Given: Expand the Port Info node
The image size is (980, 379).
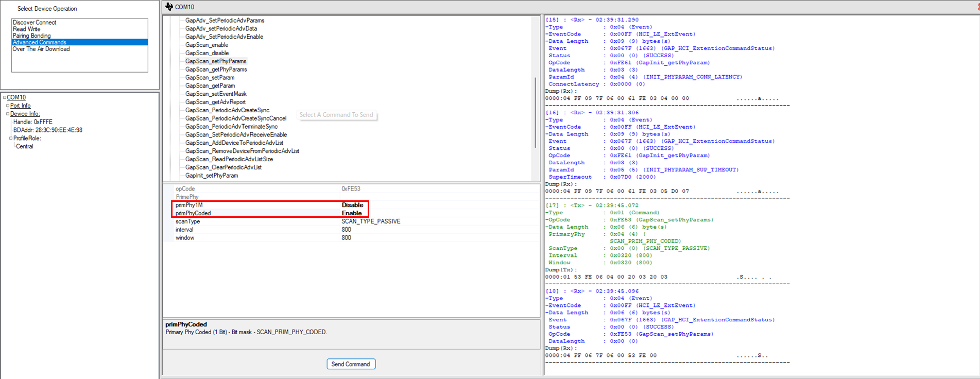Looking at the screenshot, I should (x=8, y=106).
